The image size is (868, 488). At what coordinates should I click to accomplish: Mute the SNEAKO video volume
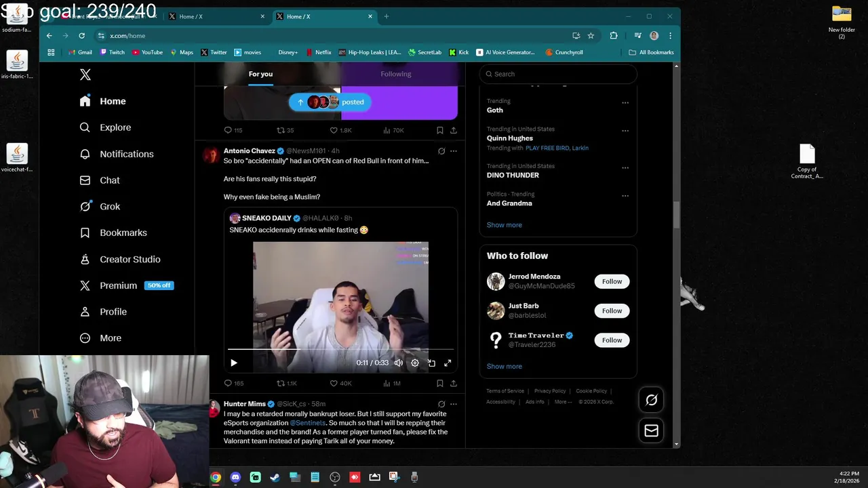(399, 363)
